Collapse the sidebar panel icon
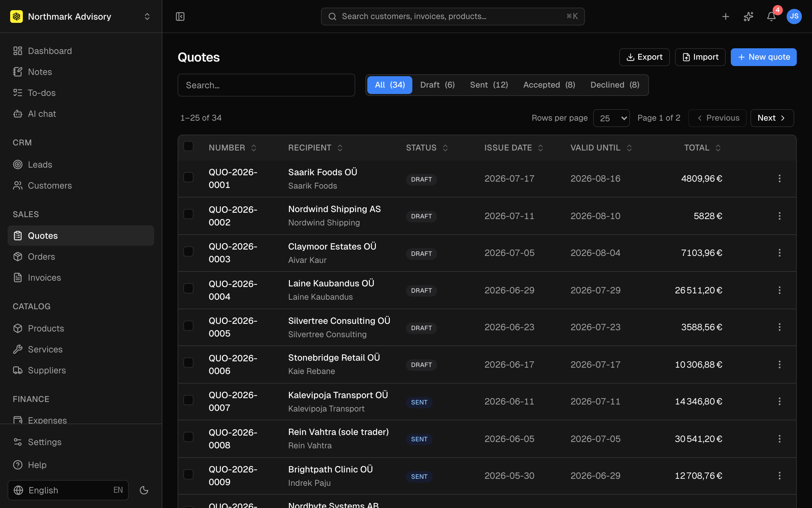 point(180,17)
